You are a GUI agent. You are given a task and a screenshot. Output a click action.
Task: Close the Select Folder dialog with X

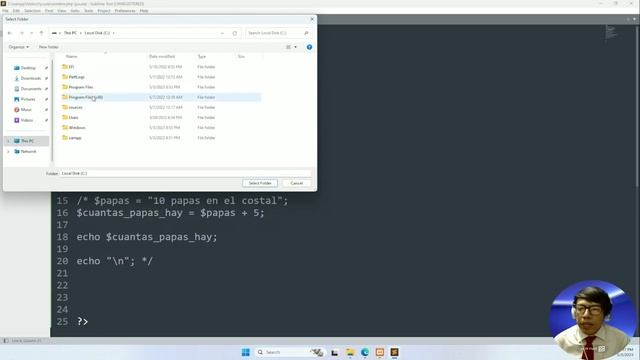click(312, 19)
